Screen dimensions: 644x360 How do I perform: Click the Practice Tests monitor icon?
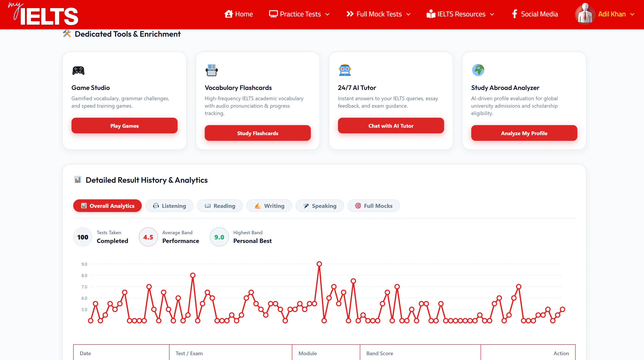click(273, 14)
